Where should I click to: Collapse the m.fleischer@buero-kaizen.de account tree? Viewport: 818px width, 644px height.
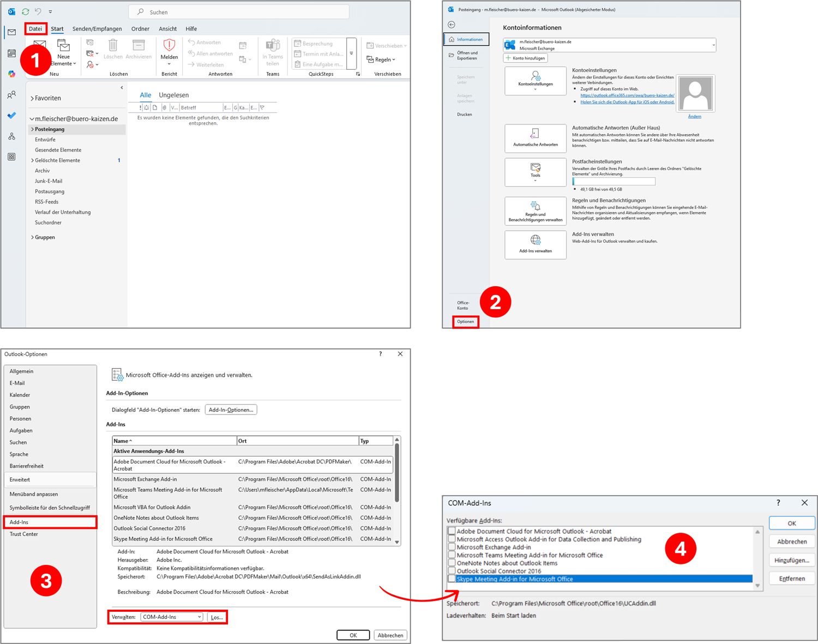pyautogui.click(x=32, y=119)
